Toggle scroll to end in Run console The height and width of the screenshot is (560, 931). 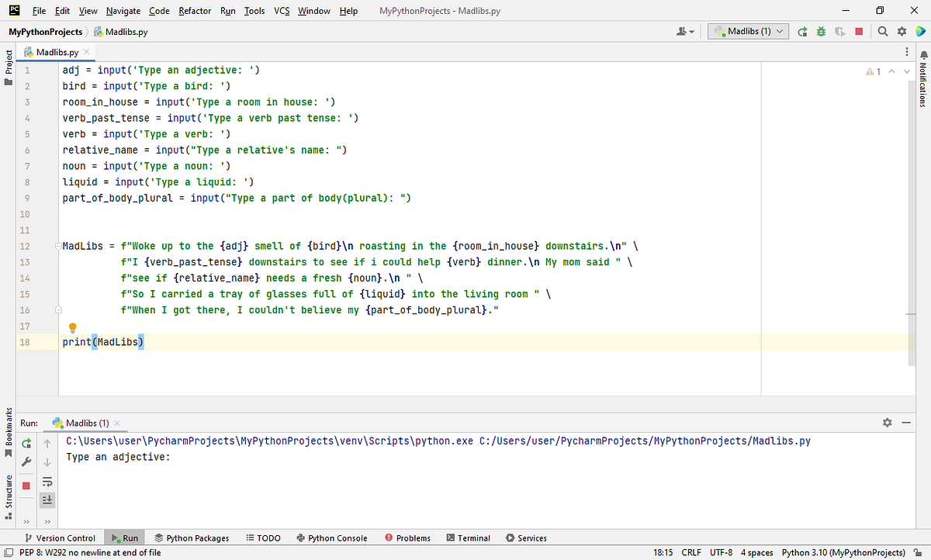[x=47, y=500]
